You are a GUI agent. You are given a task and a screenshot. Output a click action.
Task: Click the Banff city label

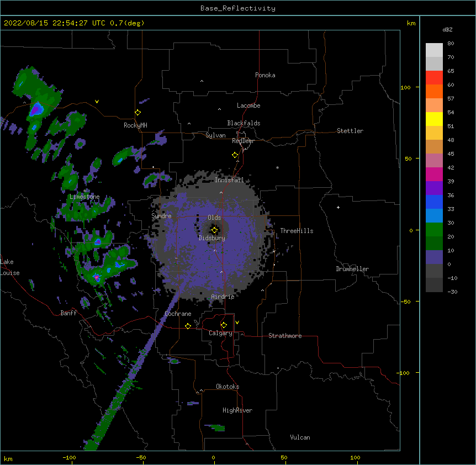(x=68, y=313)
